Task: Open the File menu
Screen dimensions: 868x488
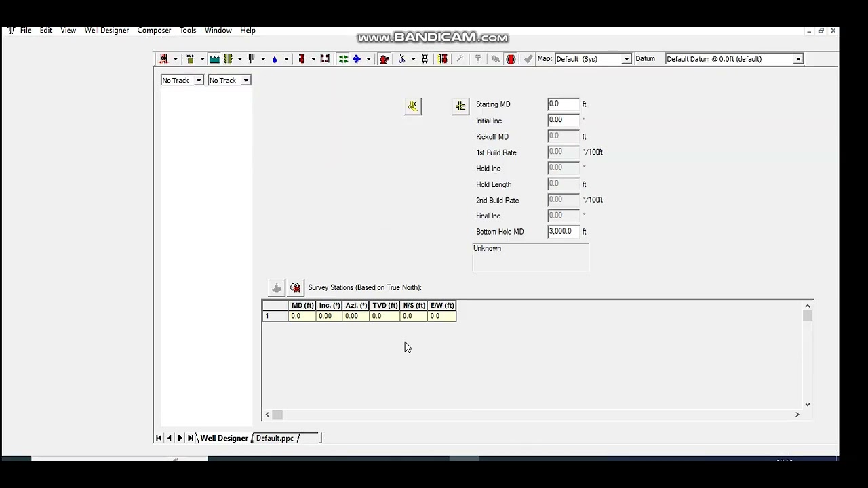Action: pos(26,30)
